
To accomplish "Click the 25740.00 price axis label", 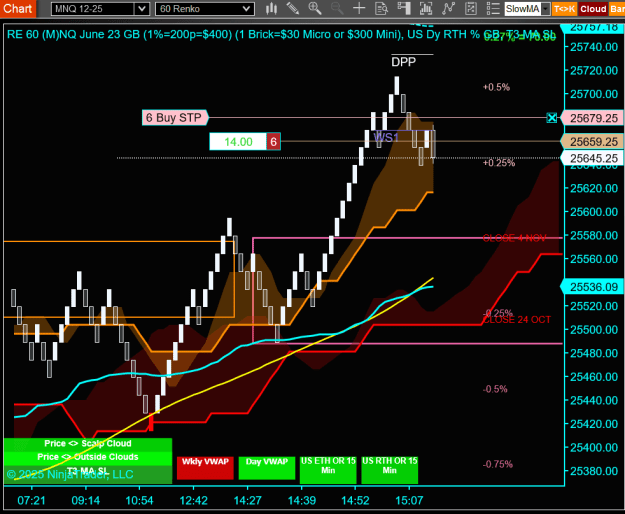I will (x=594, y=47).
